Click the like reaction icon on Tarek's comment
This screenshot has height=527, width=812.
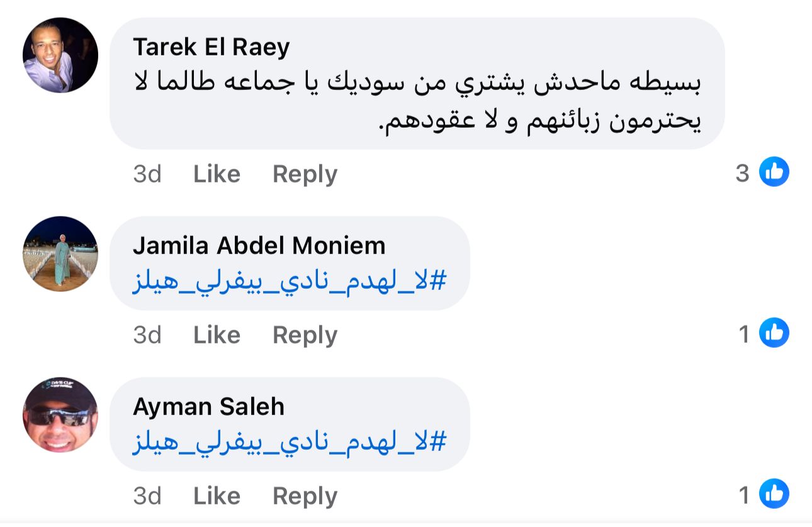pos(774,172)
